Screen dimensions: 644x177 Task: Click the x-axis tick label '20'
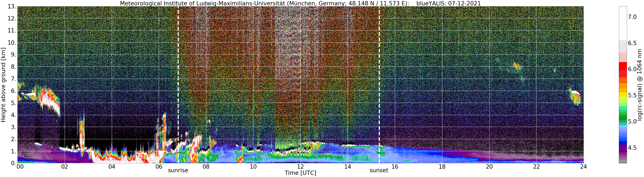[x=489, y=167]
